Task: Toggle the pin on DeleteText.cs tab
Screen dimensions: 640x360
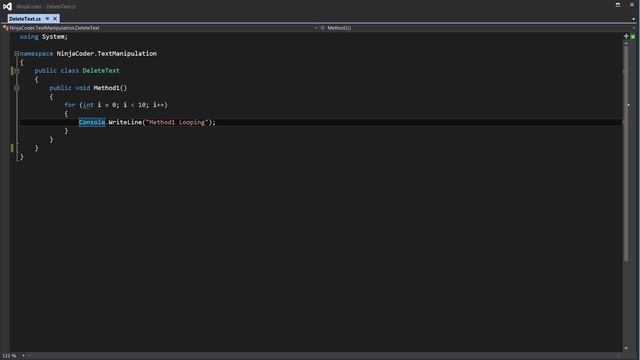Action: [x=47, y=19]
